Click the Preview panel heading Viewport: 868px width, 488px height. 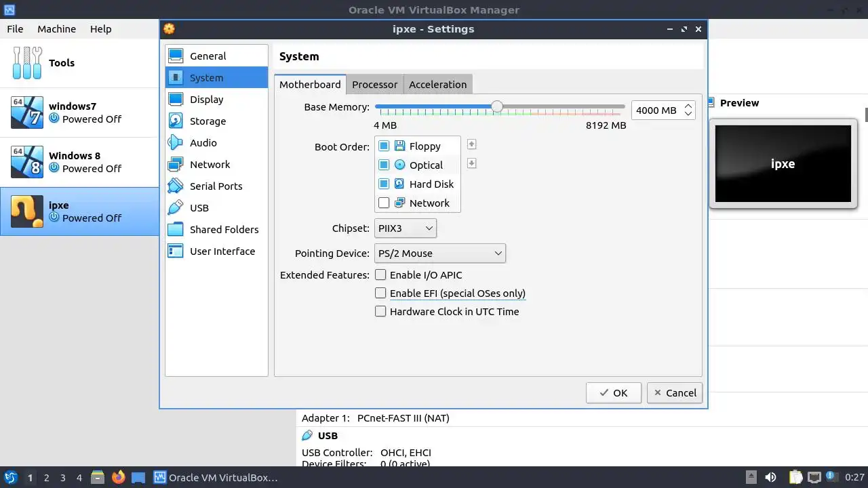click(x=739, y=103)
